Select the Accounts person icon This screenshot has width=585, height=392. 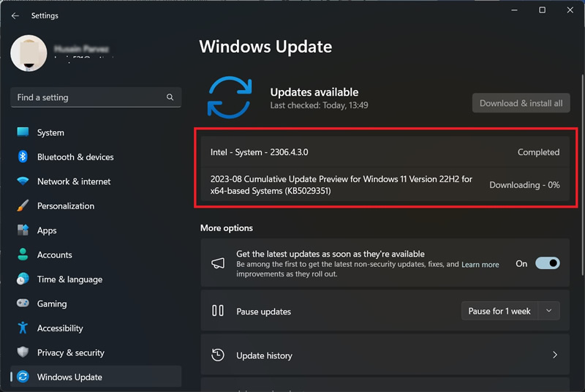(23, 255)
